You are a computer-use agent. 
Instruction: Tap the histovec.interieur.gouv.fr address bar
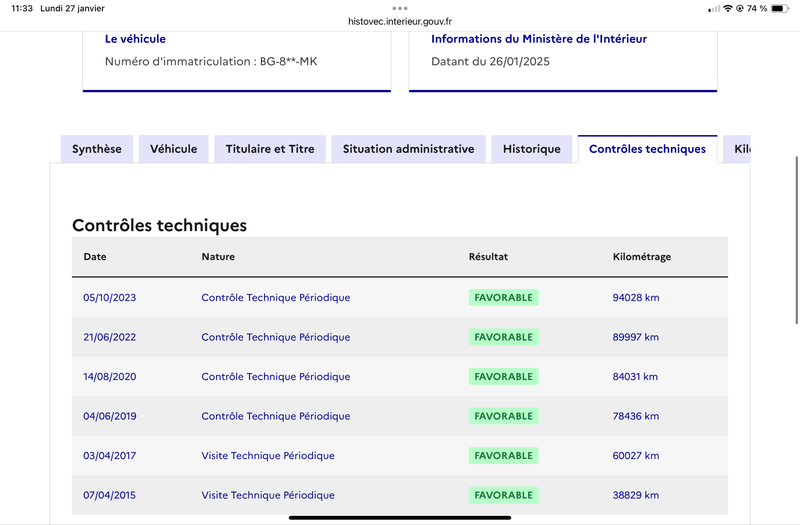coord(400,21)
